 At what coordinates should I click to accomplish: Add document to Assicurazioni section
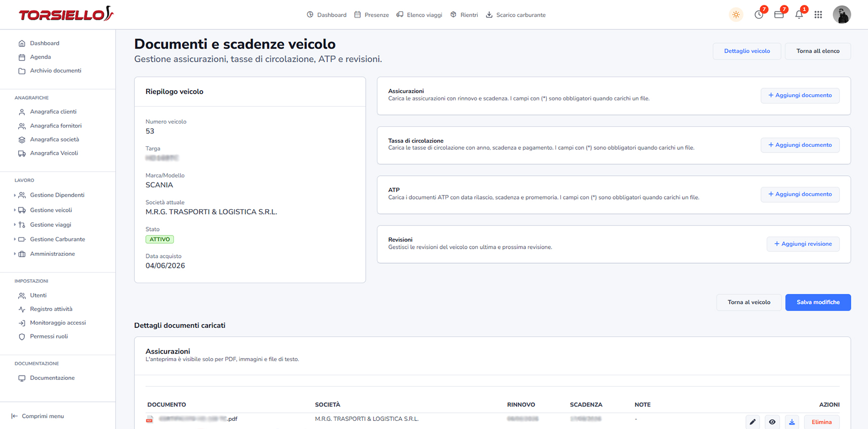pos(800,95)
